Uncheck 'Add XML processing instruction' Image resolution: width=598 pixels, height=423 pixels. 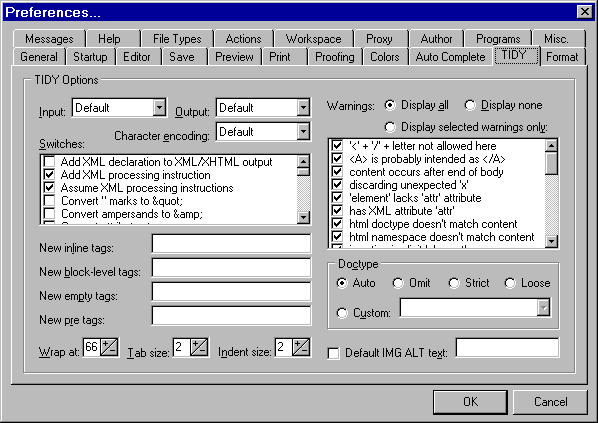(x=49, y=175)
